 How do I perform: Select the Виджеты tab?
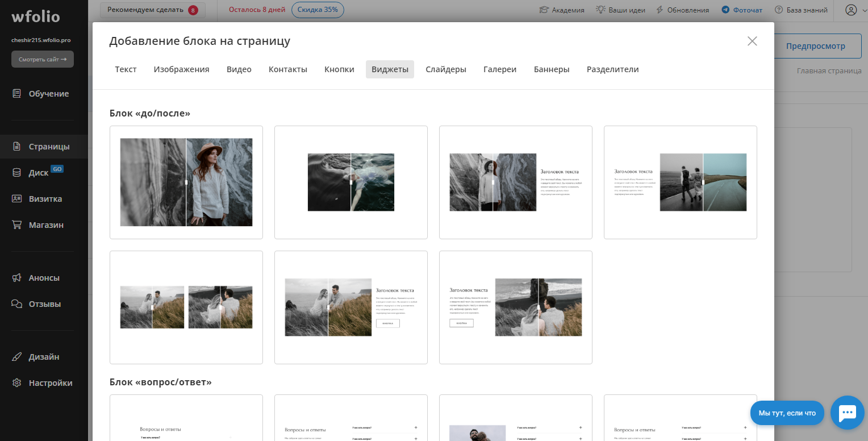[x=390, y=69]
